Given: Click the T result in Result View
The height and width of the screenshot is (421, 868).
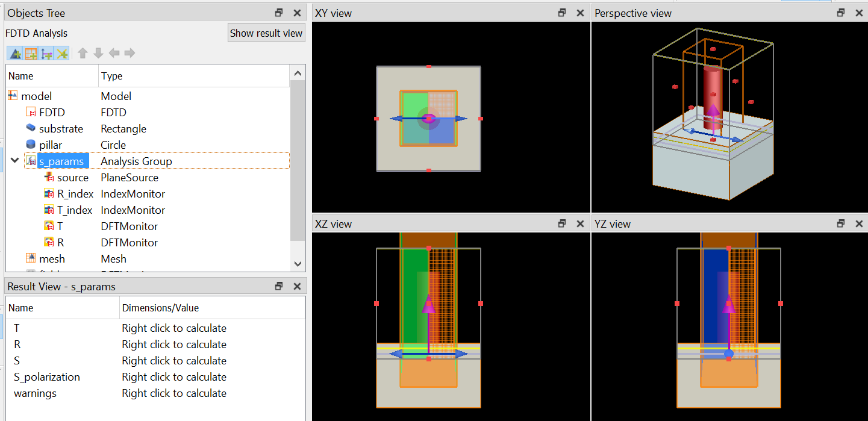Looking at the screenshot, I should pyautogui.click(x=155, y=328).
